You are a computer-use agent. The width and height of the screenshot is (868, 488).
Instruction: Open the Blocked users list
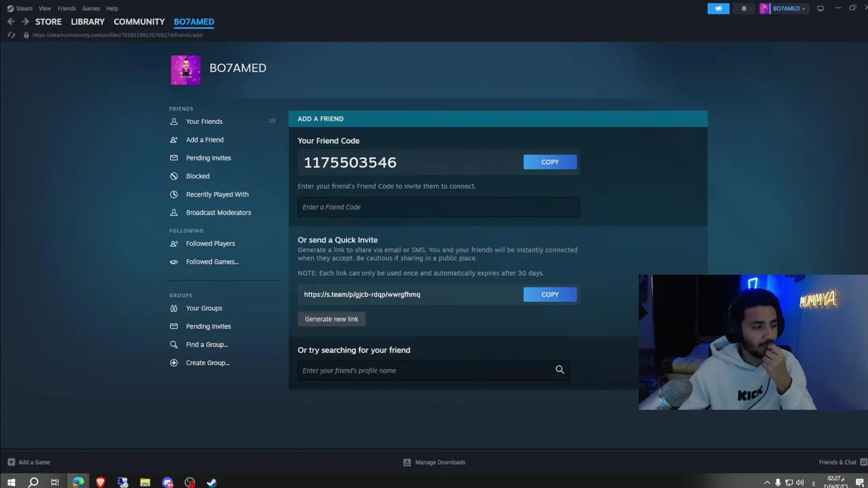pos(198,176)
